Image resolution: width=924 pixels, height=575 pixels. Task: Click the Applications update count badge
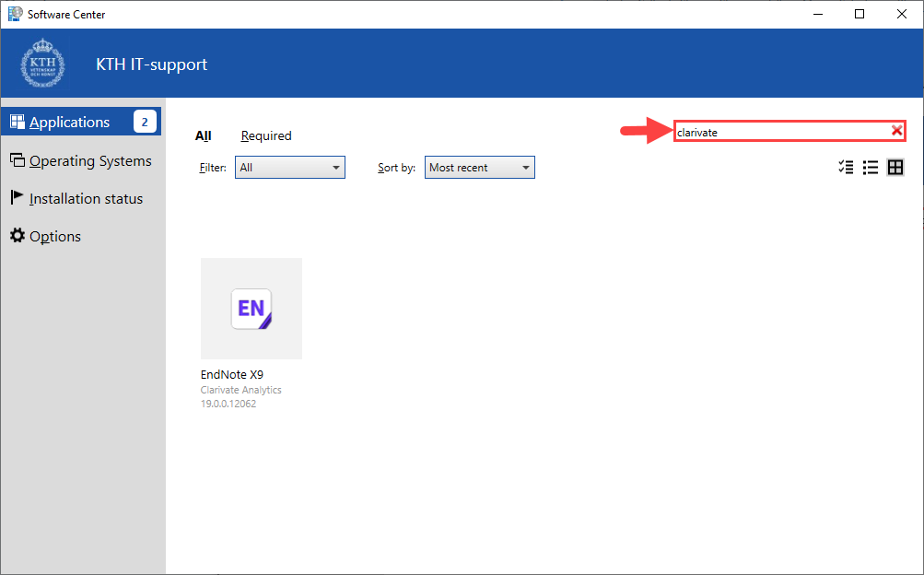click(145, 122)
